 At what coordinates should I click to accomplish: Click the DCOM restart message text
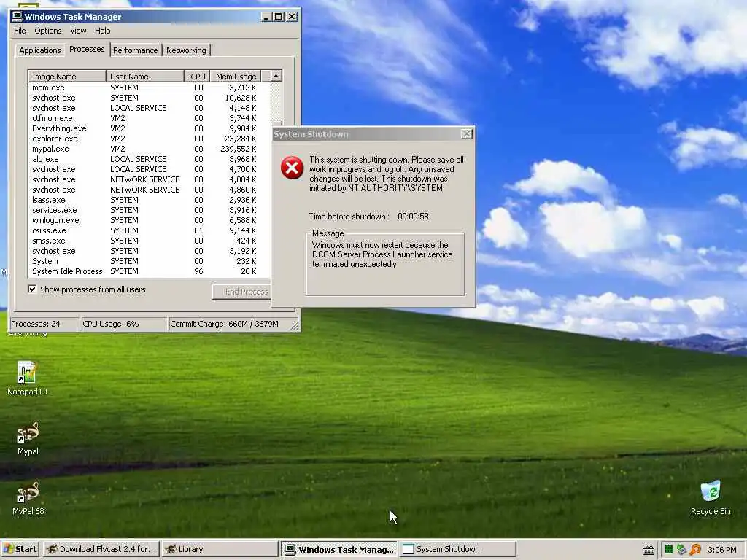[x=382, y=254]
